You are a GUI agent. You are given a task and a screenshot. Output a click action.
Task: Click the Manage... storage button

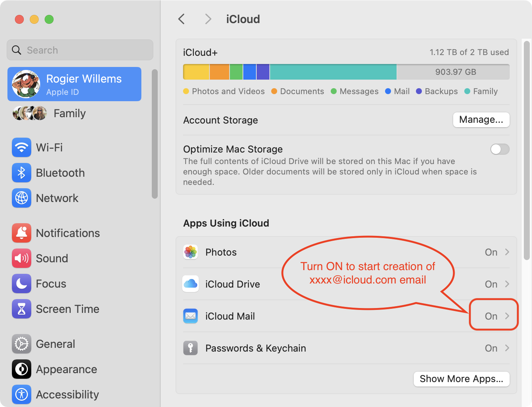pyautogui.click(x=481, y=120)
